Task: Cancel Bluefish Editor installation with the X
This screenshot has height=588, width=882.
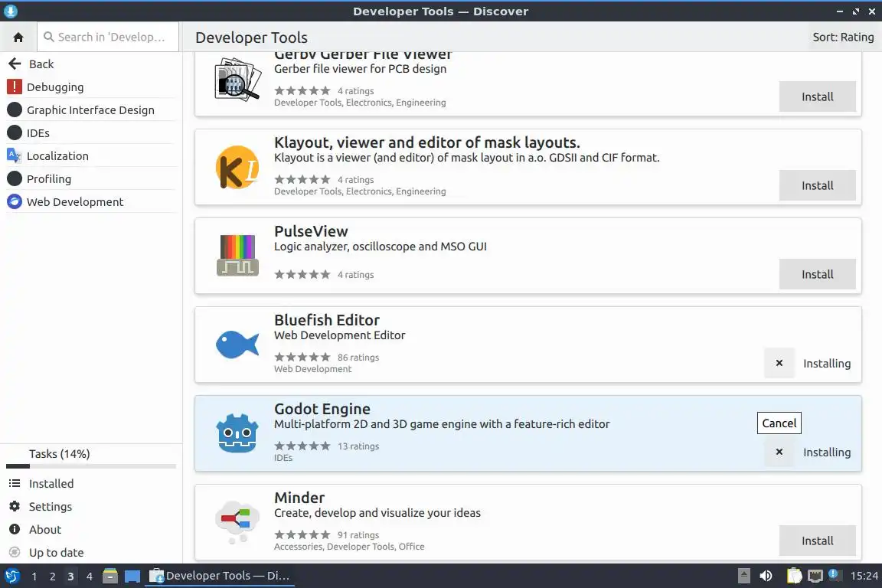Action: (x=779, y=363)
